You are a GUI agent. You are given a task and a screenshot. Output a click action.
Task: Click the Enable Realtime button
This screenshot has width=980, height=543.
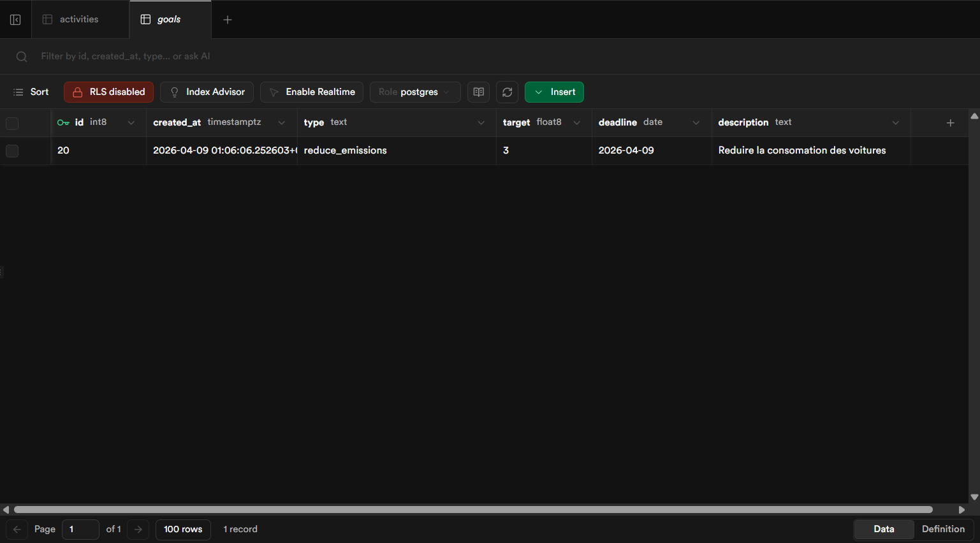point(312,92)
